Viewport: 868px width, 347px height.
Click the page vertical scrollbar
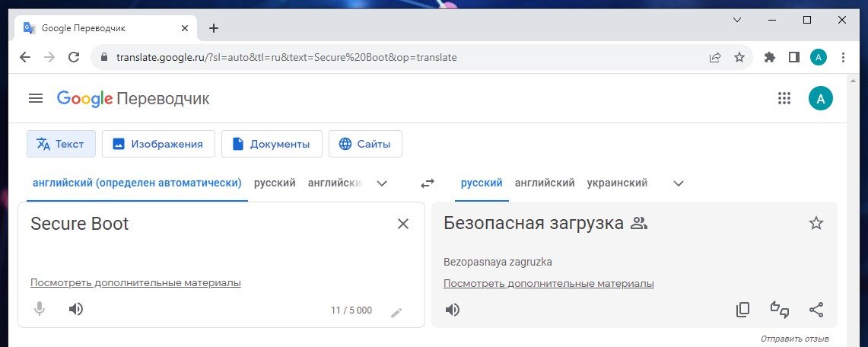point(853,210)
